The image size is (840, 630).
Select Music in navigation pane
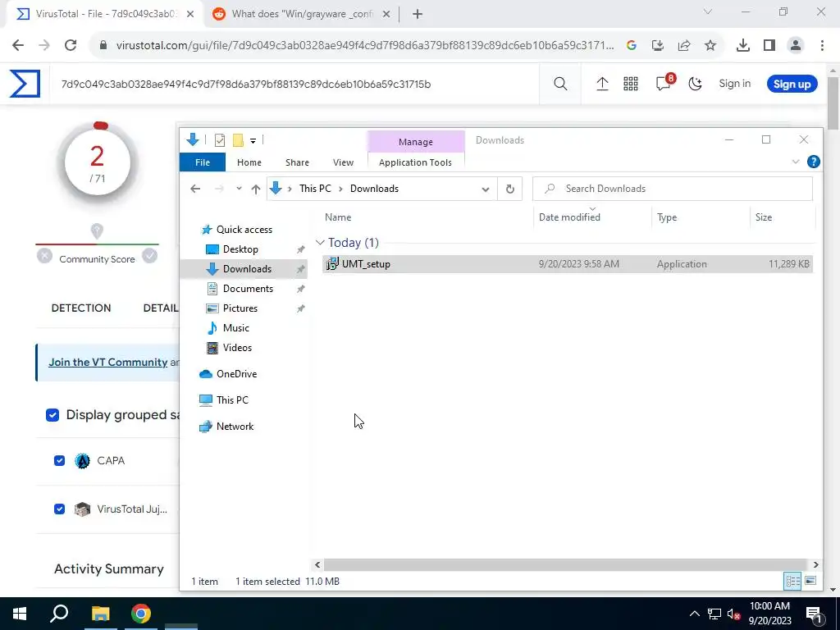click(x=235, y=328)
